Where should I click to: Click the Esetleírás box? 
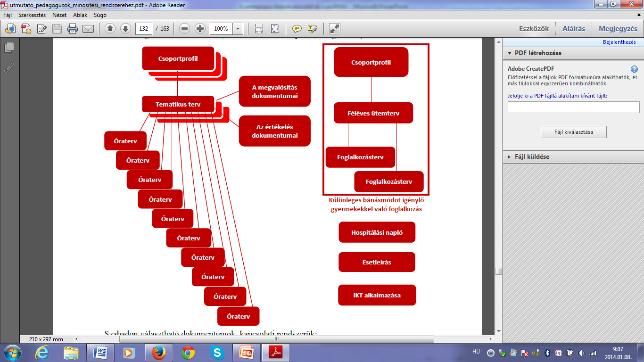pos(377,262)
